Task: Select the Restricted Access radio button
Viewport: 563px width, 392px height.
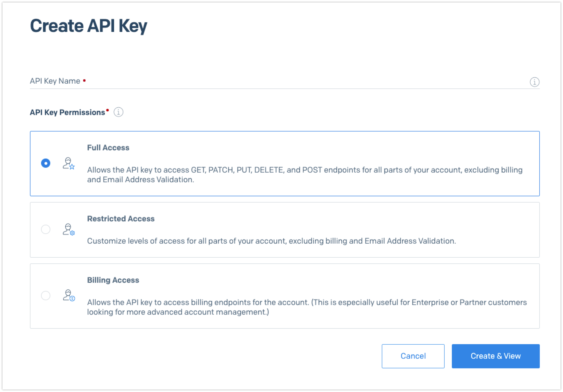Action: click(46, 229)
